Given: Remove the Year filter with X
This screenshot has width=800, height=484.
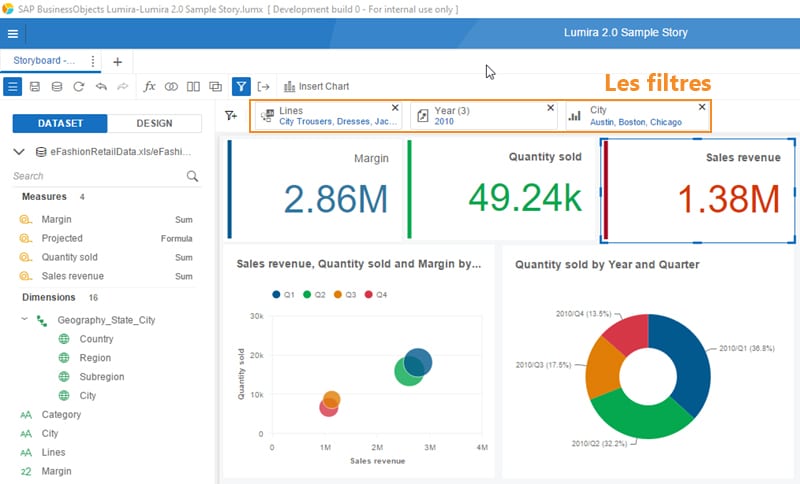Looking at the screenshot, I should pos(551,108).
